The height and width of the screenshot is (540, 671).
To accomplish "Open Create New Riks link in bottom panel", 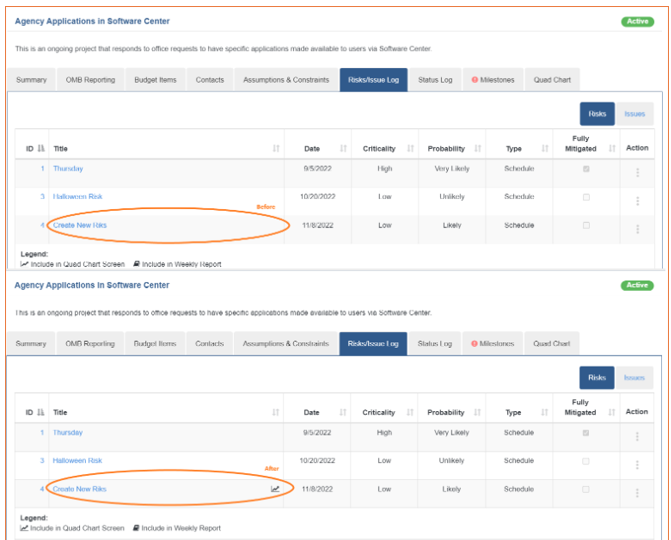I will (79, 489).
